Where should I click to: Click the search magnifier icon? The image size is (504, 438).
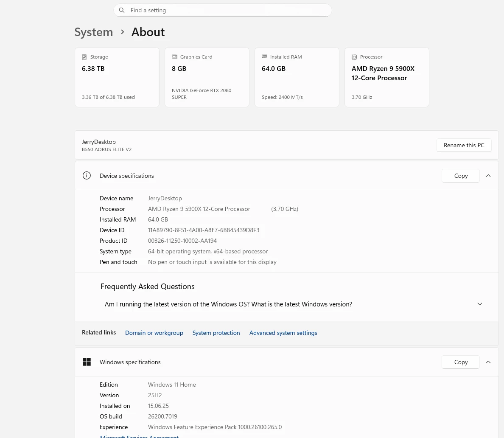(122, 10)
